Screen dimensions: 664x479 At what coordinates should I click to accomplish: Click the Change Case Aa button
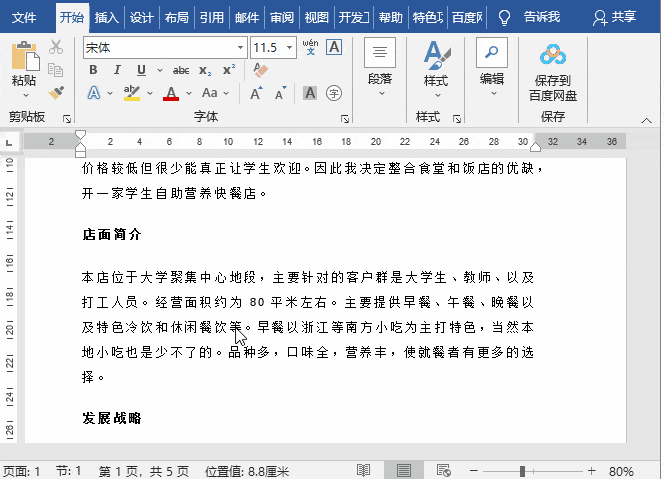[x=210, y=93]
